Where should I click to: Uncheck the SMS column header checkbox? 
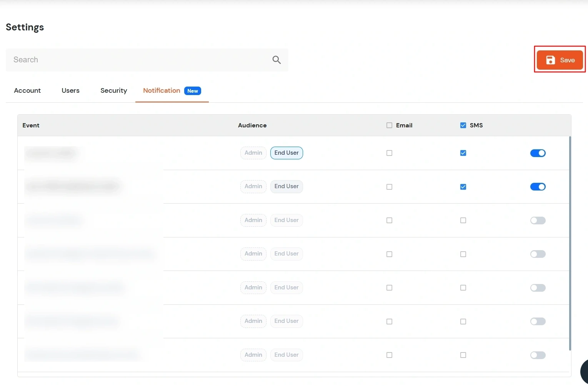(x=463, y=125)
